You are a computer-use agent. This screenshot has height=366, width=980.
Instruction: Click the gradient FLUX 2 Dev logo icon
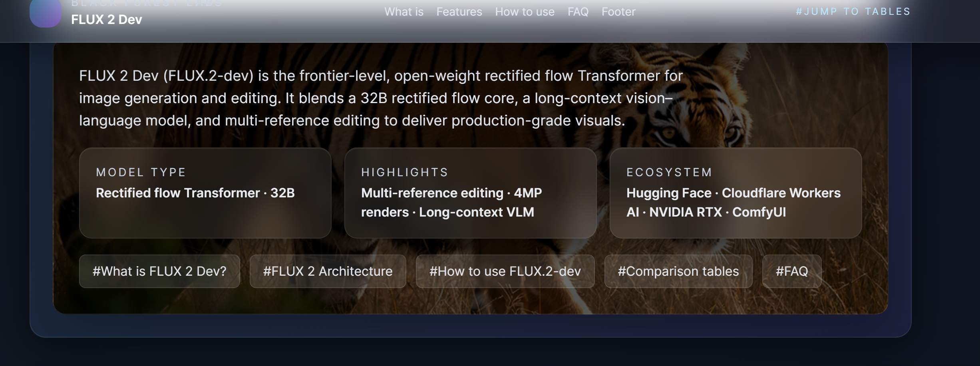pyautogui.click(x=45, y=13)
